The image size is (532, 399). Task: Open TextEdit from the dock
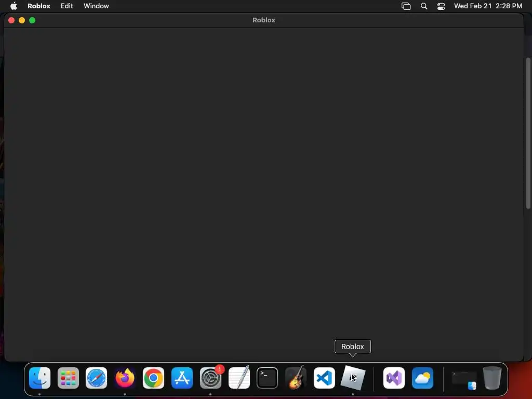239,378
